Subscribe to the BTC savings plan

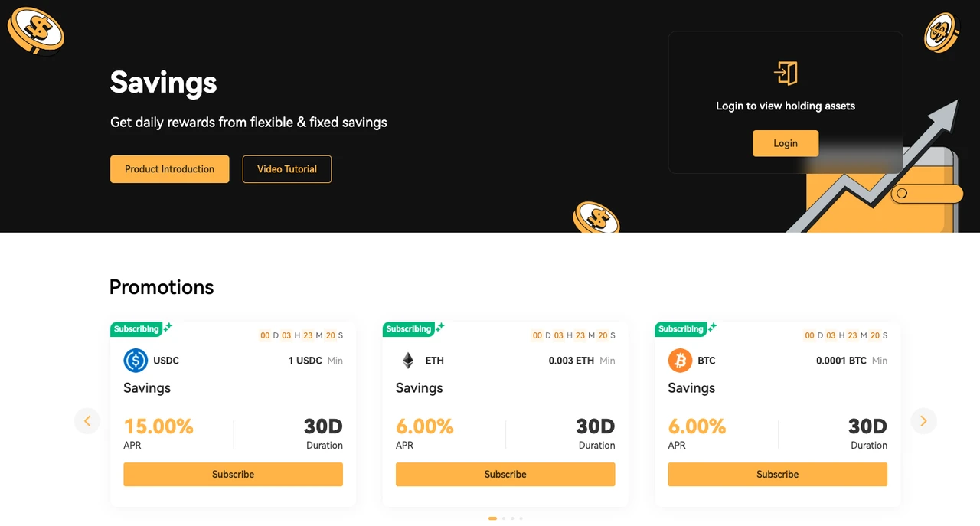(x=777, y=474)
